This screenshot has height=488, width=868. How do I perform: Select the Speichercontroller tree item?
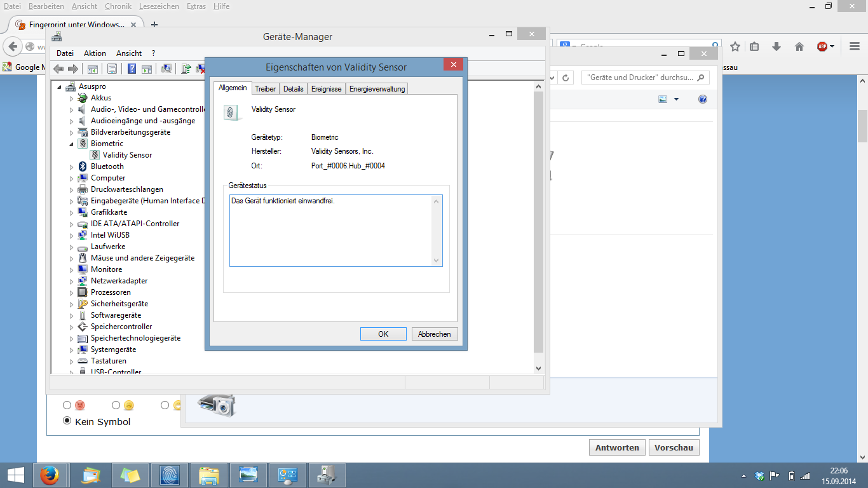pyautogui.click(x=121, y=327)
